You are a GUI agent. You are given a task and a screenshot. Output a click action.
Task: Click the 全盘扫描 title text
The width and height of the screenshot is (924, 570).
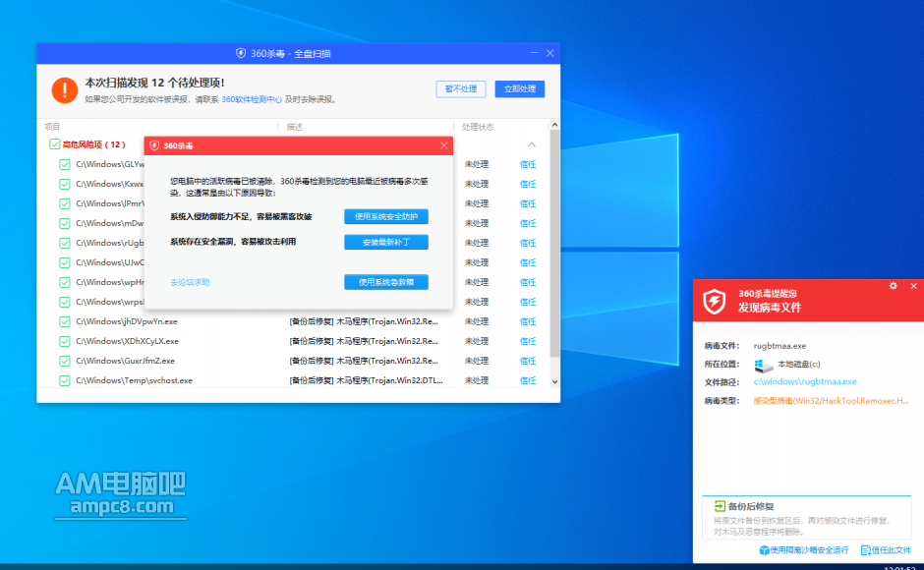pos(313,54)
